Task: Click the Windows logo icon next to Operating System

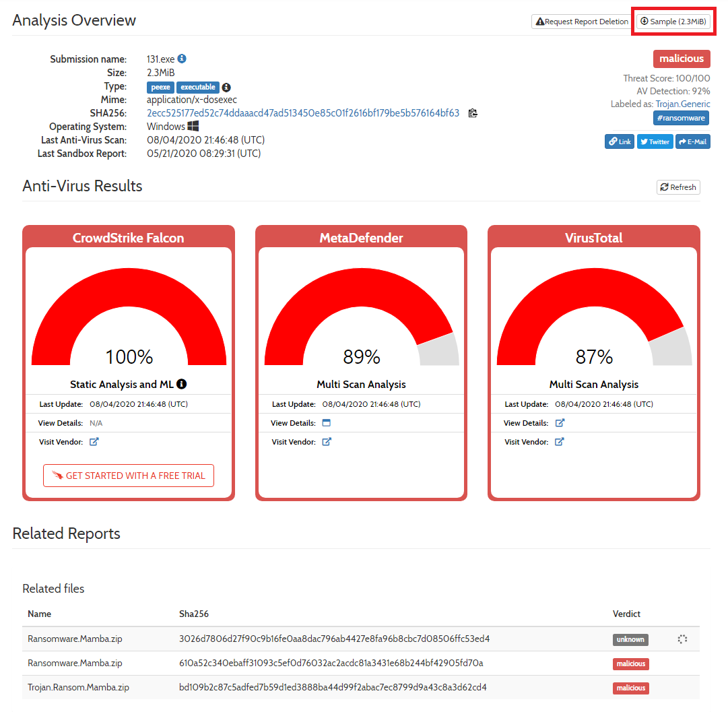Action: (193, 127)
